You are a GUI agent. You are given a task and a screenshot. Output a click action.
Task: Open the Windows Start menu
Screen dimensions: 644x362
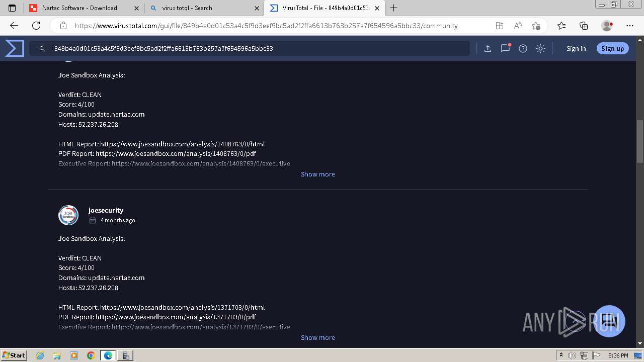[14, 355]
